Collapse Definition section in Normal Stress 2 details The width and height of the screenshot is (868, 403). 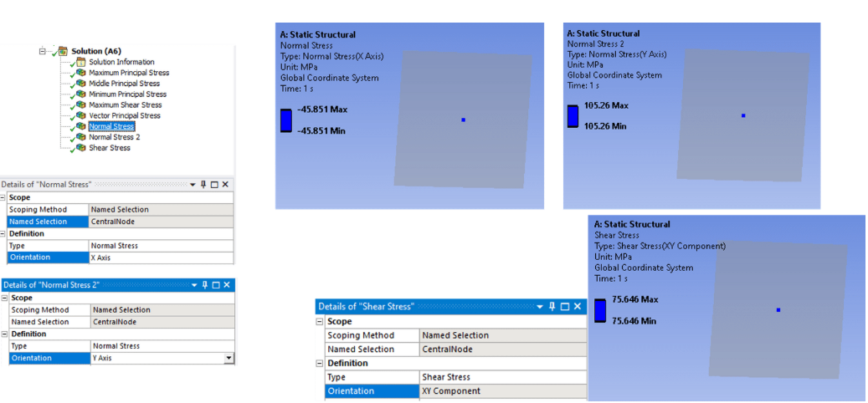click(4, 334)
